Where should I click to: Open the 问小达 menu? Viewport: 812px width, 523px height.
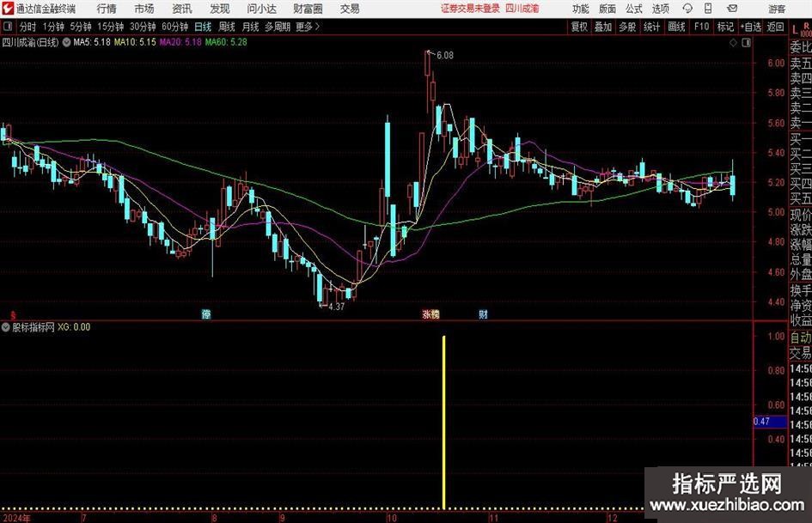coord(261,9)
